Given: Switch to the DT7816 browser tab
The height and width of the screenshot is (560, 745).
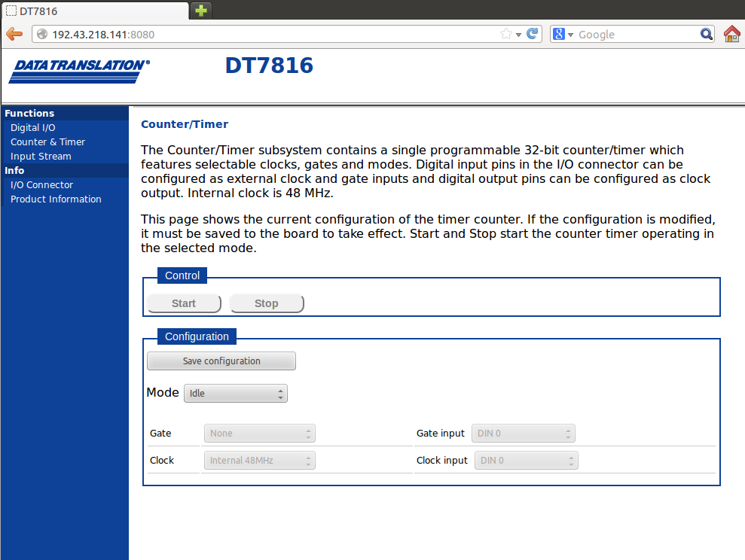Looking at the screenshot, I should [94, 11].
